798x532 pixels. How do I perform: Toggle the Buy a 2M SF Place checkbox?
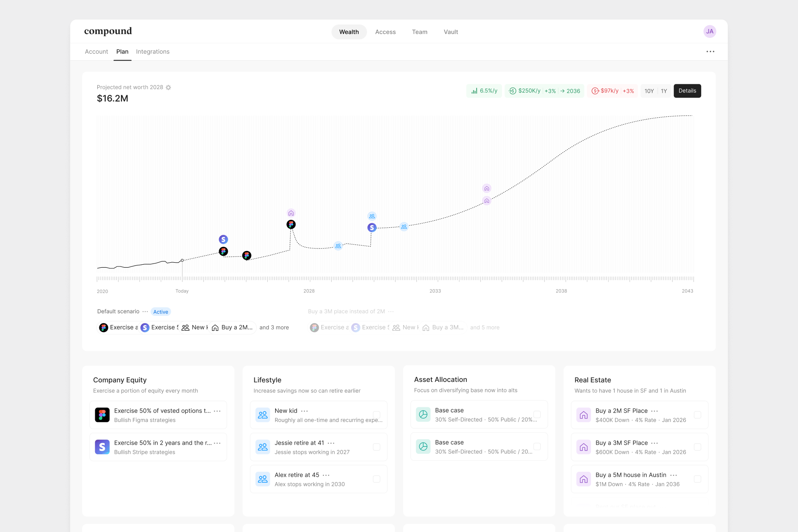pyautogui.click(x=697, y=415)
